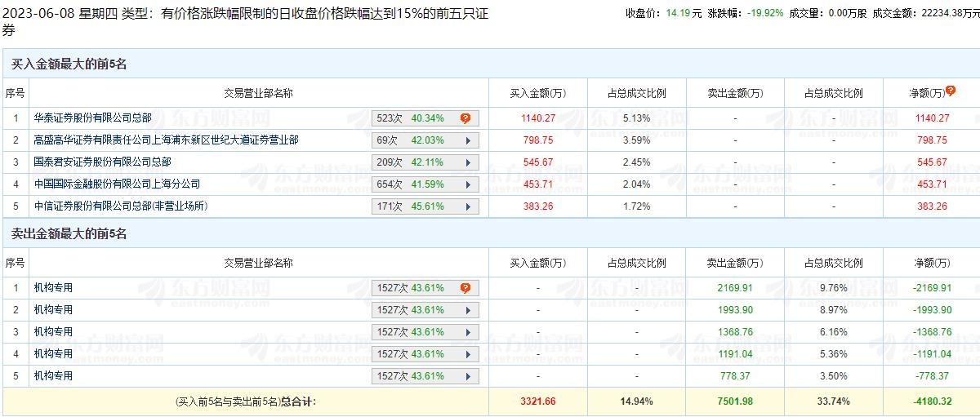
Task: Click the arrow icon in 国泰君安证券 row
Action: coord(468,162)
